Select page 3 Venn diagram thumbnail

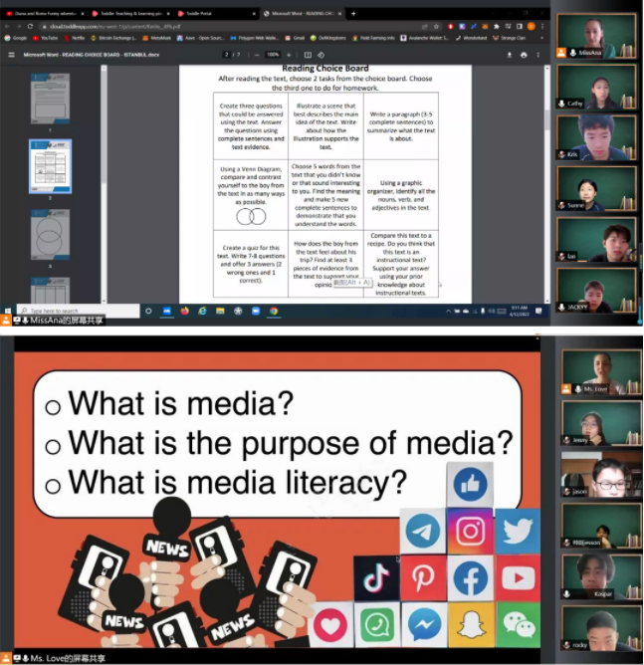coord(50,234)
